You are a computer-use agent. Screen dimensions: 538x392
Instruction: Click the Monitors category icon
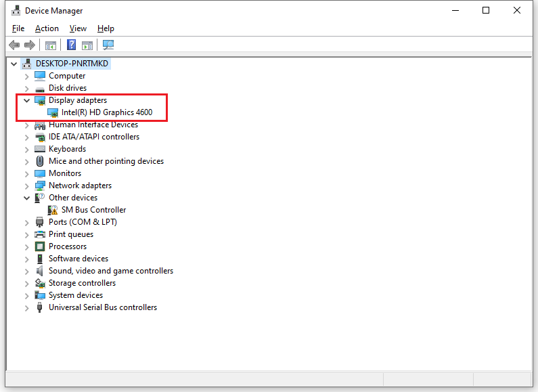tap(40, 173)
